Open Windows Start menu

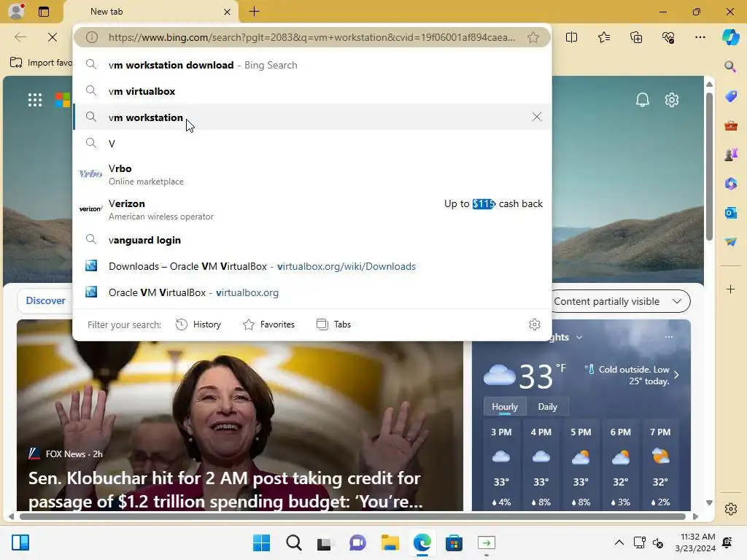pos(261,542)
